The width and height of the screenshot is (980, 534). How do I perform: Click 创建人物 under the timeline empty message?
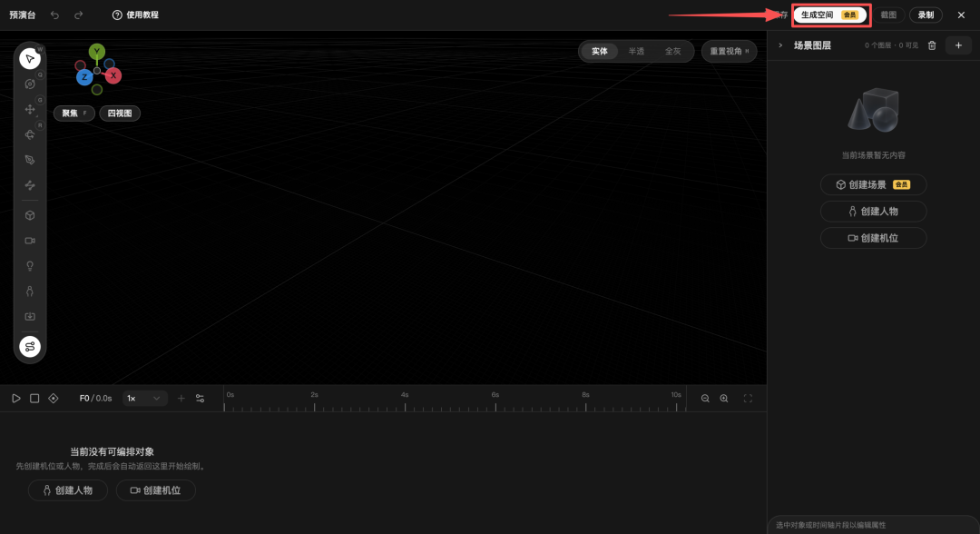click(x=67, y=490)
